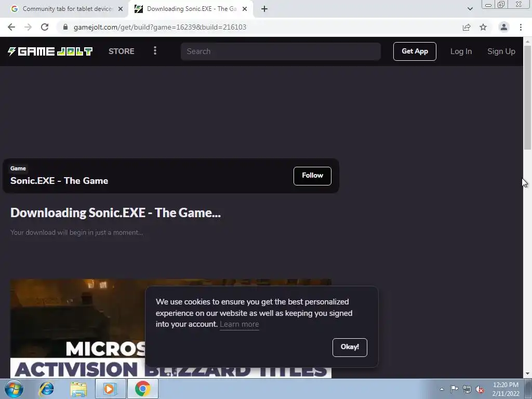The image size is (532, 399).
Task: Open the STORE page
Action: (122, 51)
